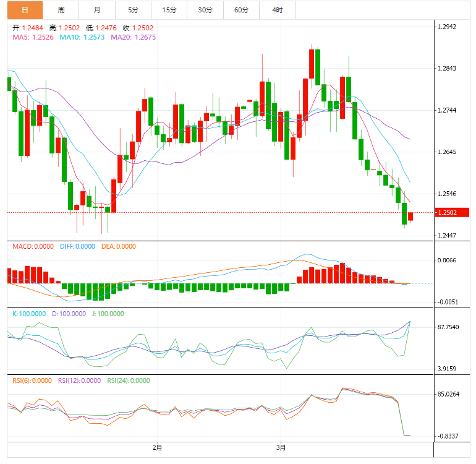Click the RSI(6): 0.0000 label
Screen dimensions: 476x464
(x=32, y=380)
